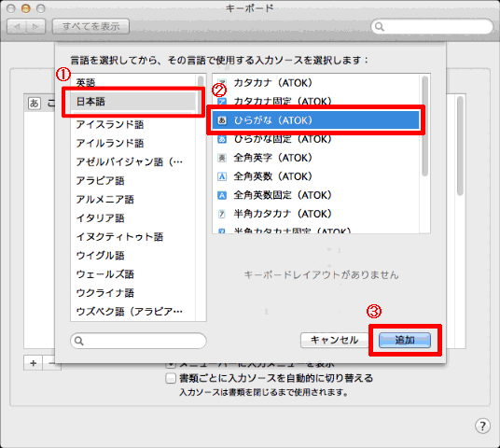The width and height of the screenshot is (500, 448).
Task: Click the 半角カタカナ (ATOK) icon
Action: pyautogui.click(x=222, y=214)
